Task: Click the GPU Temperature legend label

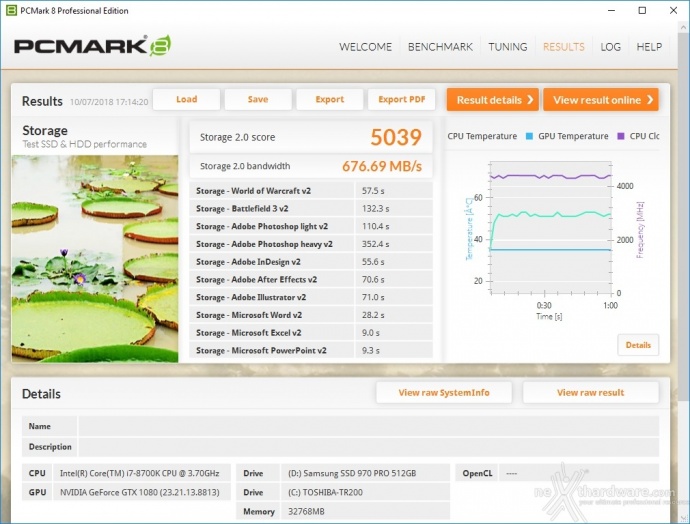Action: [573, 136]
